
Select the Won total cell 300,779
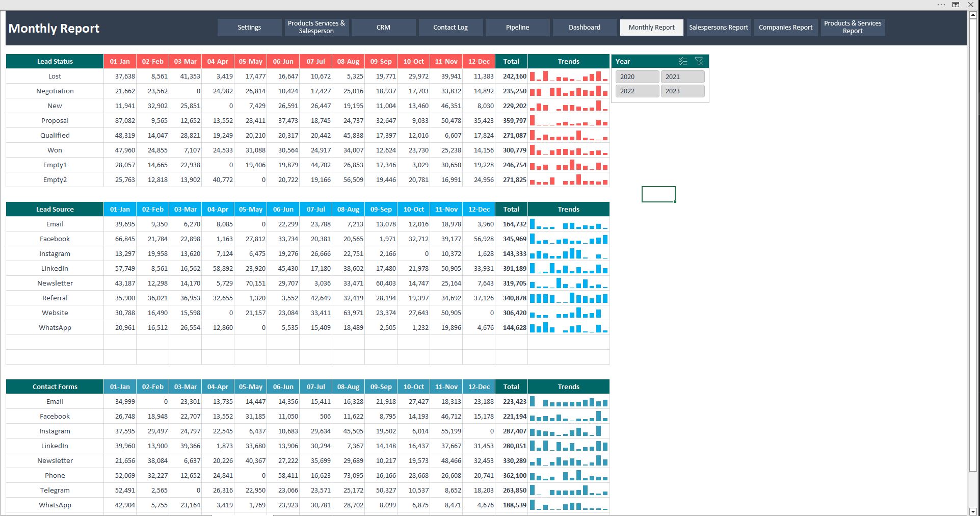512,150
